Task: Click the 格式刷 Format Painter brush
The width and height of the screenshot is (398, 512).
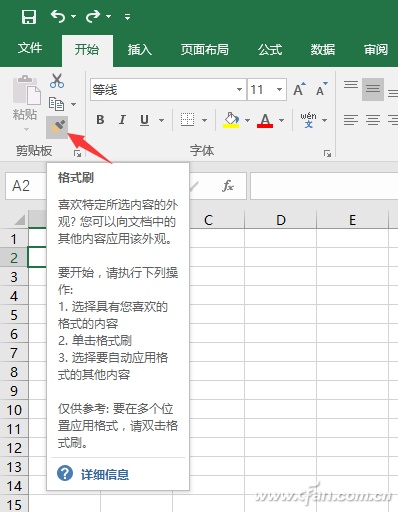Action: click(57, 127)
